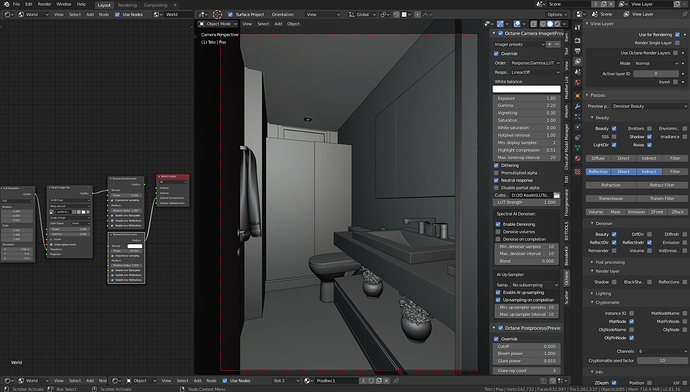Click Blender logo in menu bar
This screenshot has height=392, width=690.
6,4
